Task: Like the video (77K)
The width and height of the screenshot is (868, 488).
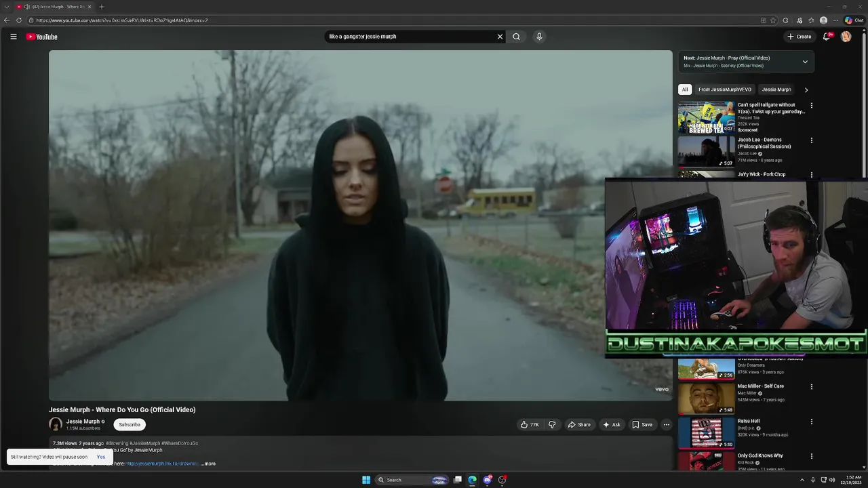Action: (x=530, y=425)
